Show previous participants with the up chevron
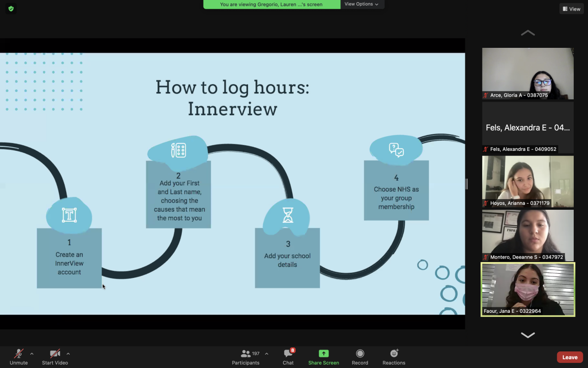The height and width of the screenshot is (368, 588). point(528,33)
